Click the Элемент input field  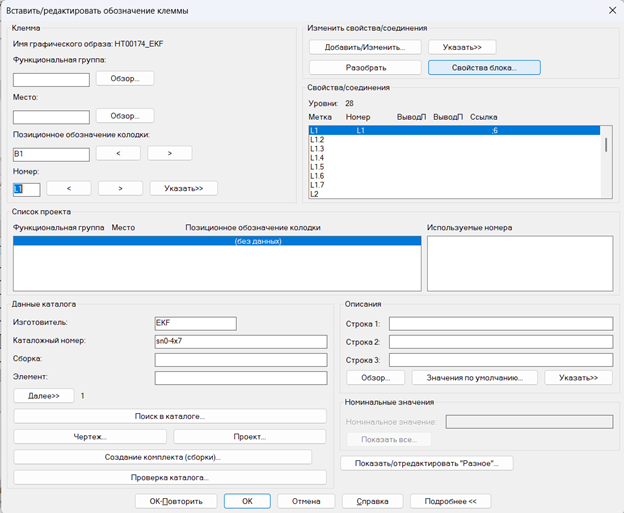241,378
